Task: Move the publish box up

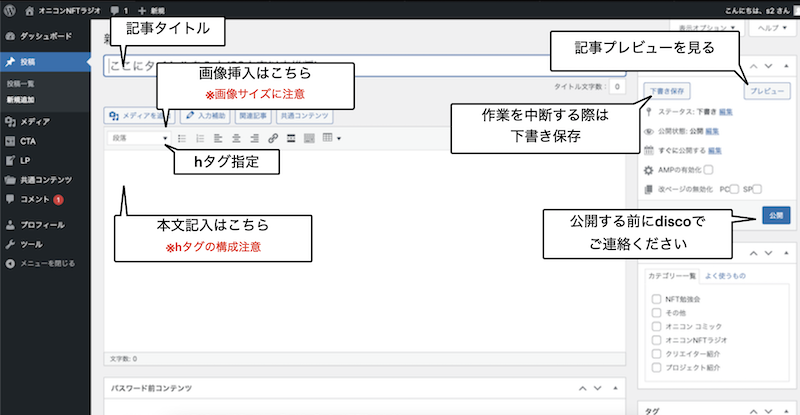Action: pos(754,66)
